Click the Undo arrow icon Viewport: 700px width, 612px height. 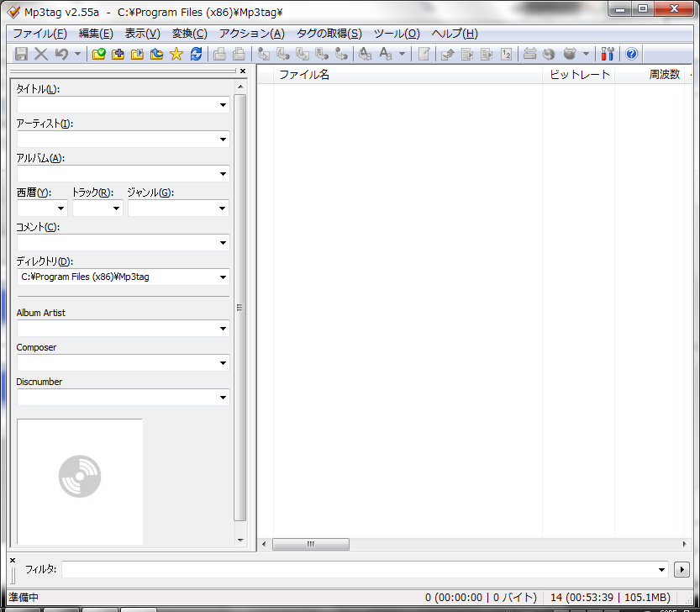[61, 54]
